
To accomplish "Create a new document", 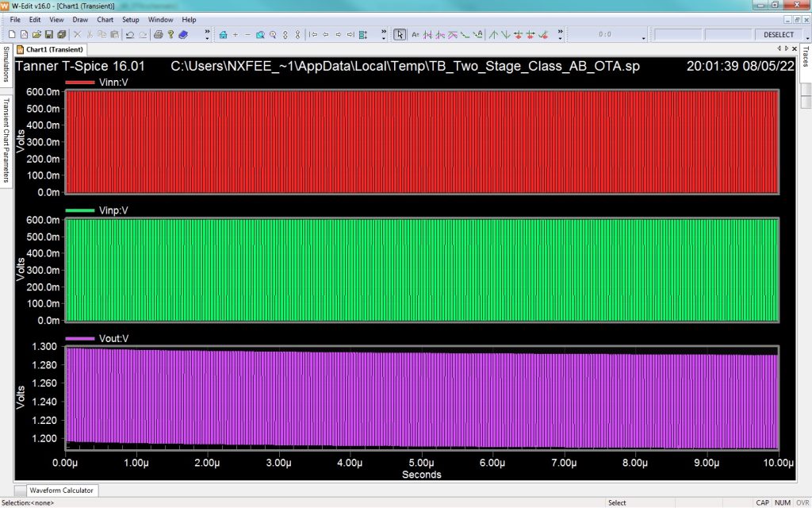I will click(x=12, y=37).
